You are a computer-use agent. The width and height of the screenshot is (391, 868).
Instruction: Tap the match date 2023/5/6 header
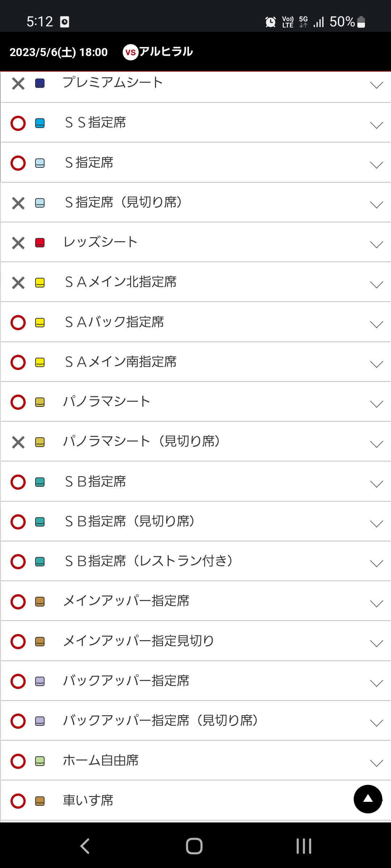[x=59, y=52]
